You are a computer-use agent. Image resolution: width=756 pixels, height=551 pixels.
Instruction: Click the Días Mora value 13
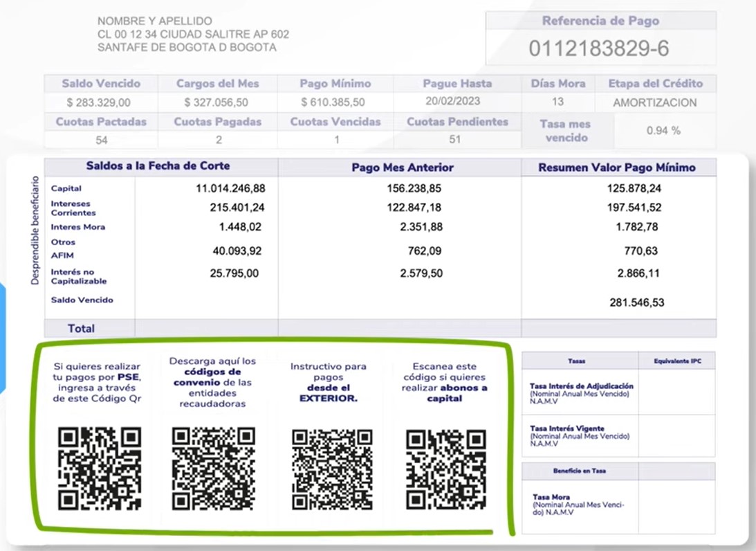[558, 102]
